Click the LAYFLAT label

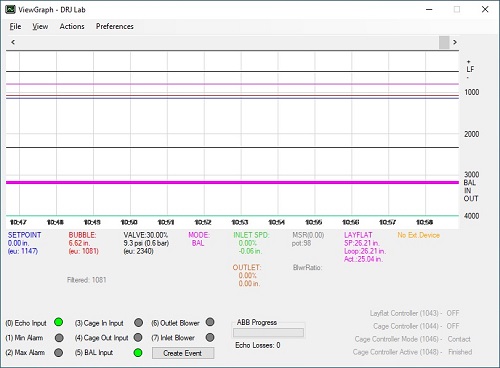coord(358,235)
